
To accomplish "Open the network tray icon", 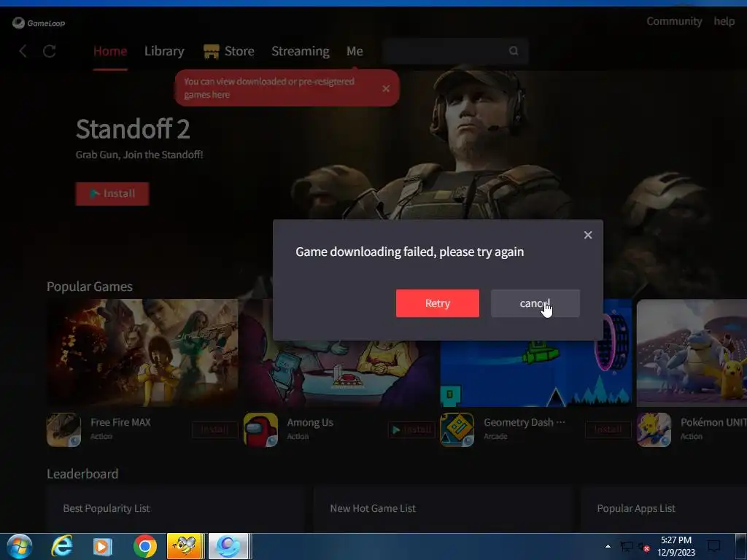I will 627,547.
